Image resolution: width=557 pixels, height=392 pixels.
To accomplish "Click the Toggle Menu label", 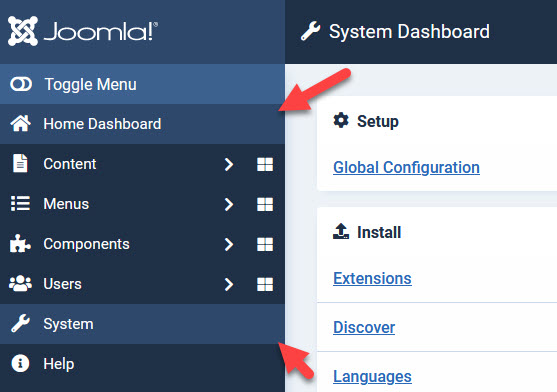I will 90,85.
